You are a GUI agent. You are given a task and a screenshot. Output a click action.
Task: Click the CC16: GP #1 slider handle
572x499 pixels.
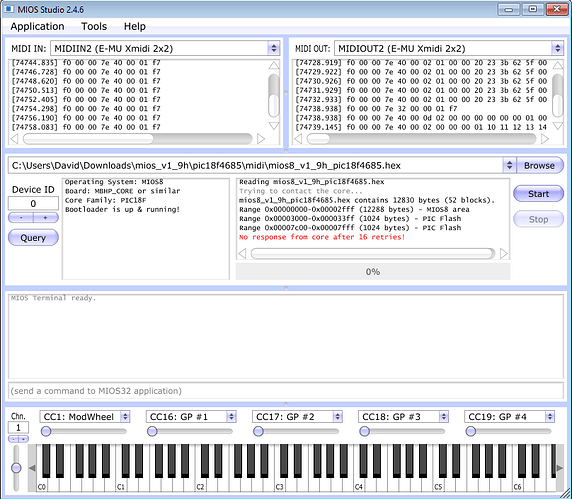coord(152,432)
